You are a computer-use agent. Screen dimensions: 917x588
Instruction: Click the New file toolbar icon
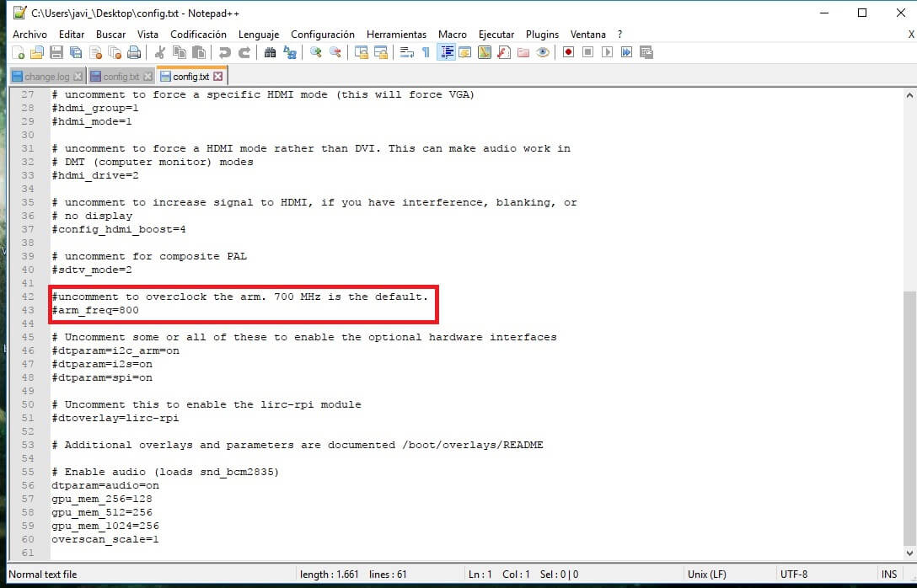[x=19, y=52]
